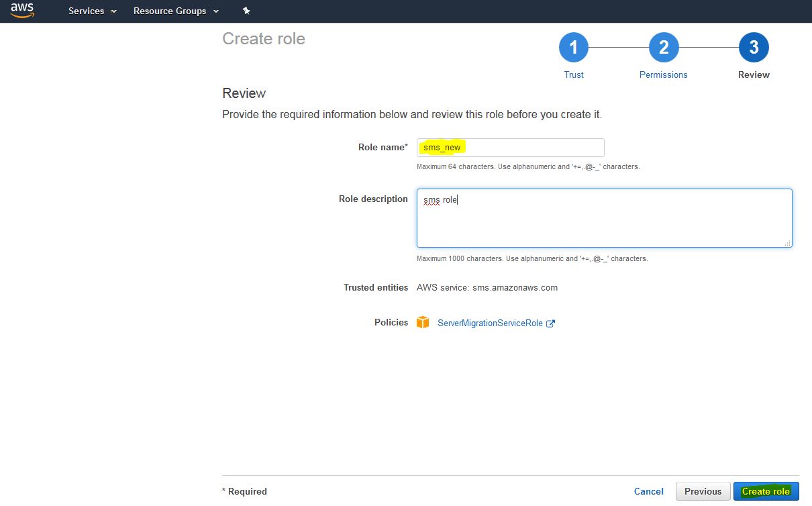
Task: Select the Review step label
Action: [753, 74]
